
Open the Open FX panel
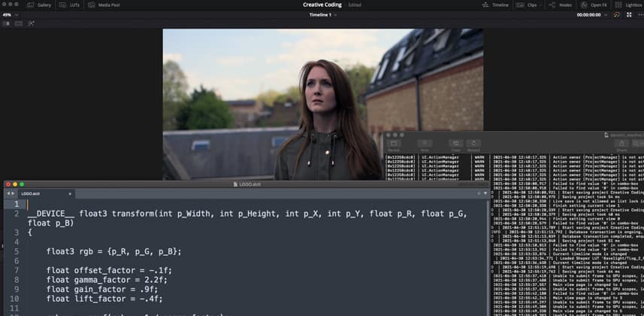click(594, 5)
